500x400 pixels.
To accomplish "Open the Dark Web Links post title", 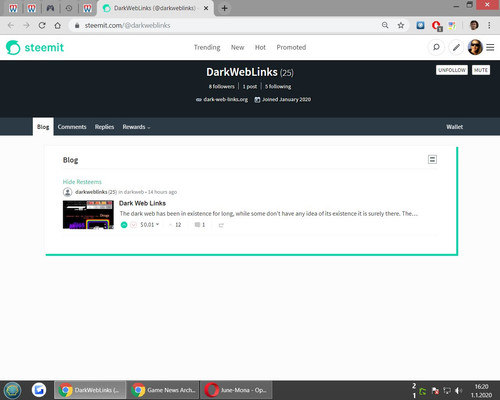I will coord(142,203).
